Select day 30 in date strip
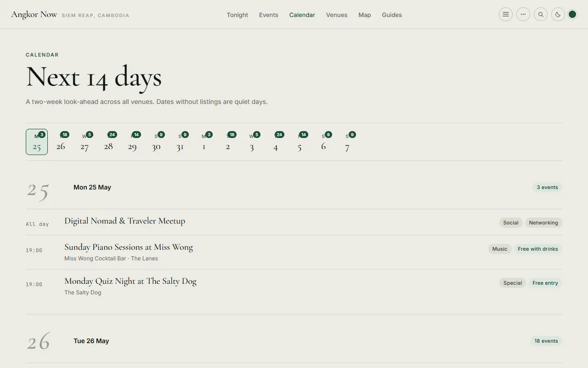The height and width of the screenshot is (368, 588). (156, 142)
